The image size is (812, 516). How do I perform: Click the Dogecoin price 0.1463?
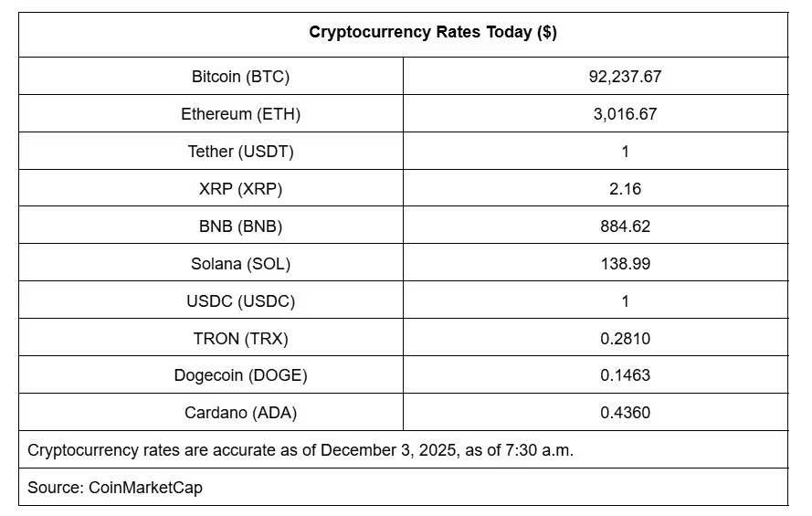pyautogui.click(x=625, y=375)
